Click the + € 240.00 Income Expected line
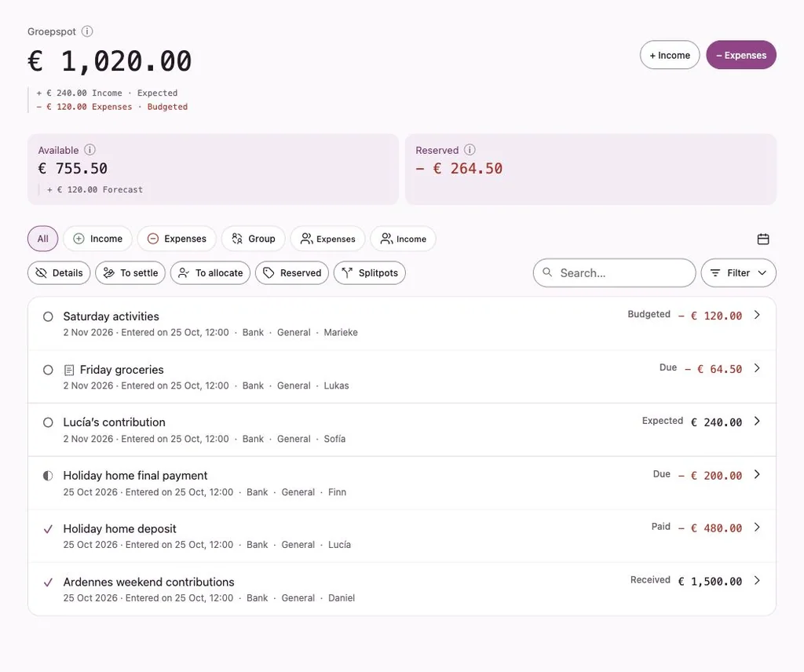Image resolution: width=804 pixels, height=672 pixels. point(107,93)
